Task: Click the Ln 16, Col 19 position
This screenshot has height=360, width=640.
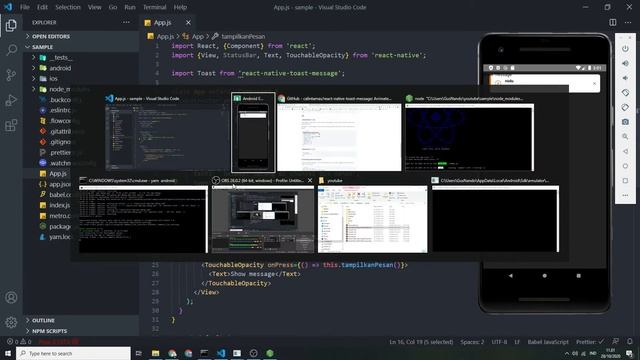Action: tap(421, 342)
